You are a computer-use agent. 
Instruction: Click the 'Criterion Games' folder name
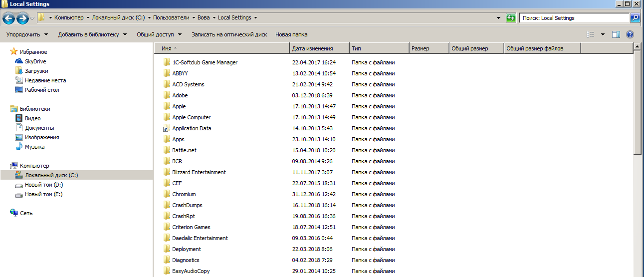191,227
